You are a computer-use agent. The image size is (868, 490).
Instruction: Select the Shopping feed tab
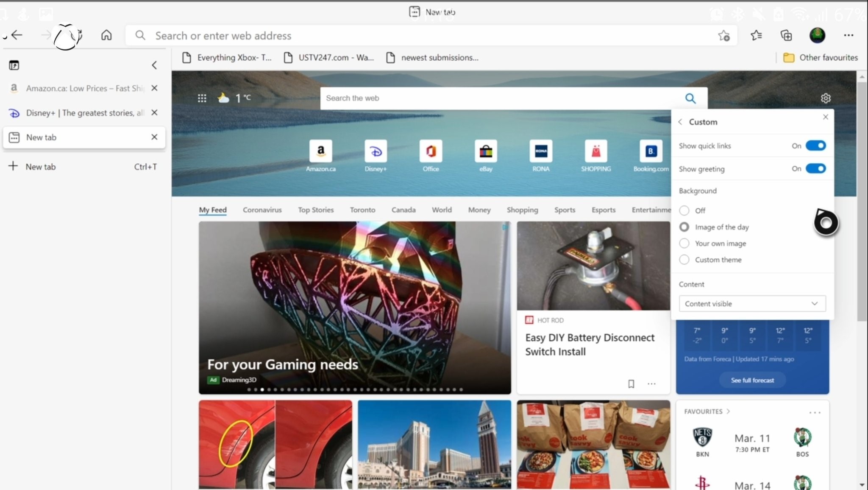[x=522, y=210]
